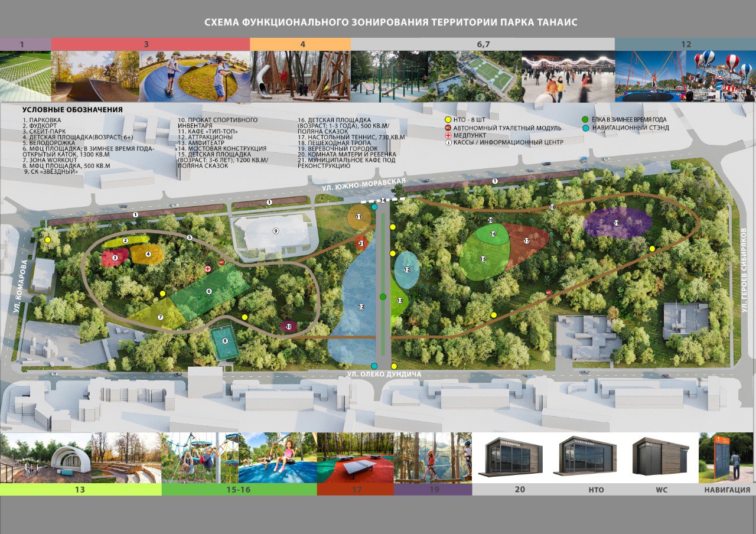Open the teal header tab labeled 12
756x534 pixels.
(685, 44)
